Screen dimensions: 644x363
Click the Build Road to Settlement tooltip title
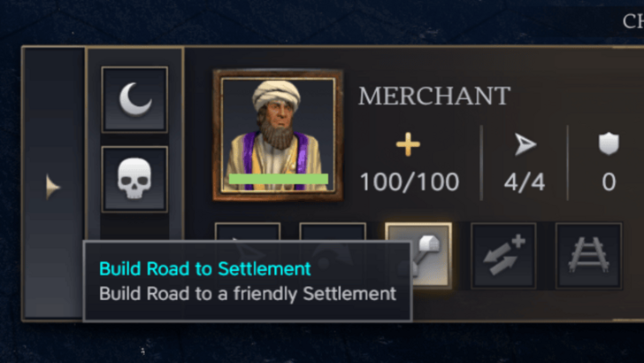205,268
